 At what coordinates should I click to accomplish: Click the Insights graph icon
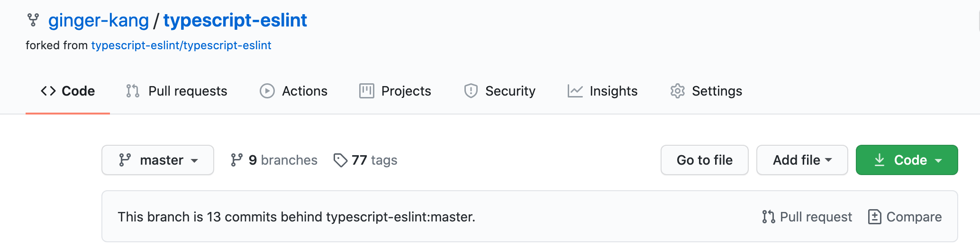tap(575, 91)
